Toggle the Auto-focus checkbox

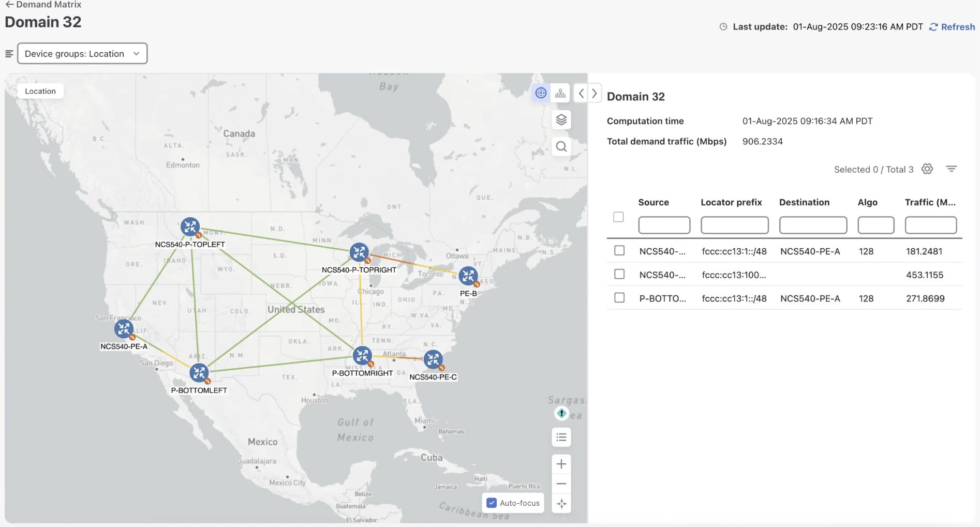[492, 503]
